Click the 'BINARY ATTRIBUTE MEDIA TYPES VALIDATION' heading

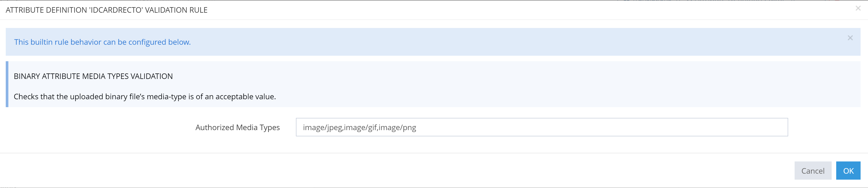[93, 77]
